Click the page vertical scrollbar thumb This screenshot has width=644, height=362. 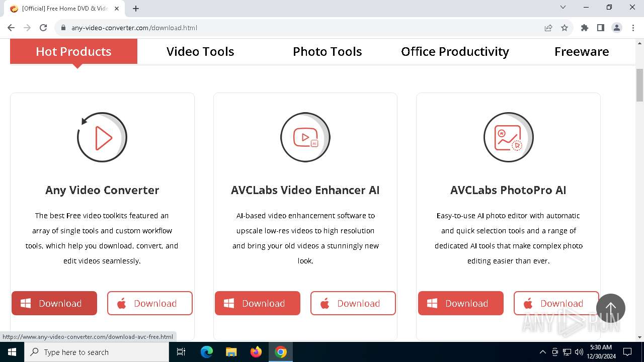click(x=639, y=85)
